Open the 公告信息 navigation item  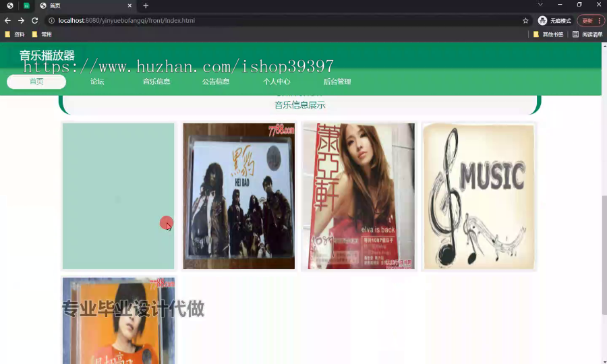216,82
